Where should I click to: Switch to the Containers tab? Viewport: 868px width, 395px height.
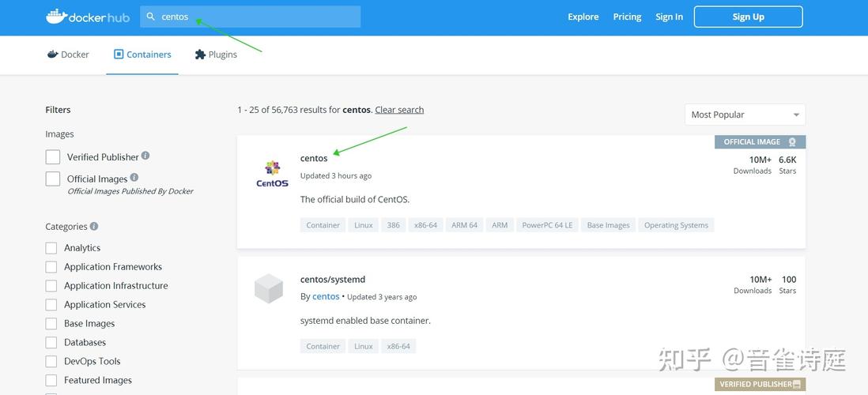point(142,55)
